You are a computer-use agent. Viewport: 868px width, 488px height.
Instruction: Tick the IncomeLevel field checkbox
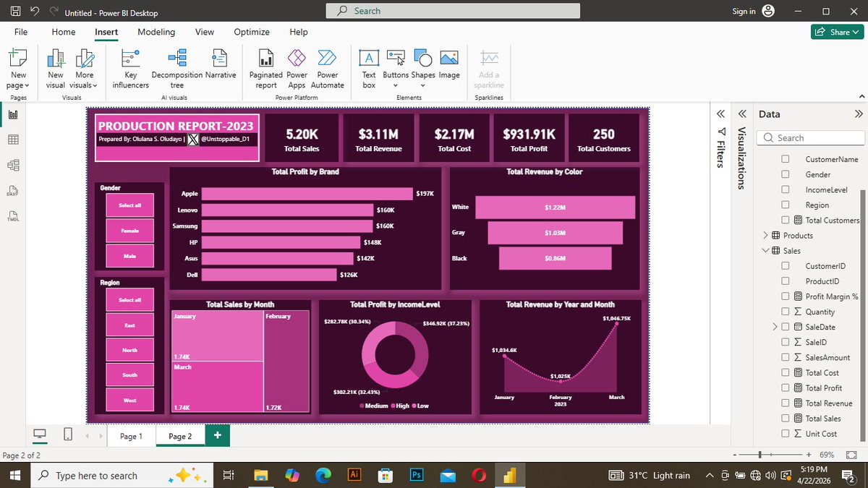pyautogui.click(x=786, y=189)
